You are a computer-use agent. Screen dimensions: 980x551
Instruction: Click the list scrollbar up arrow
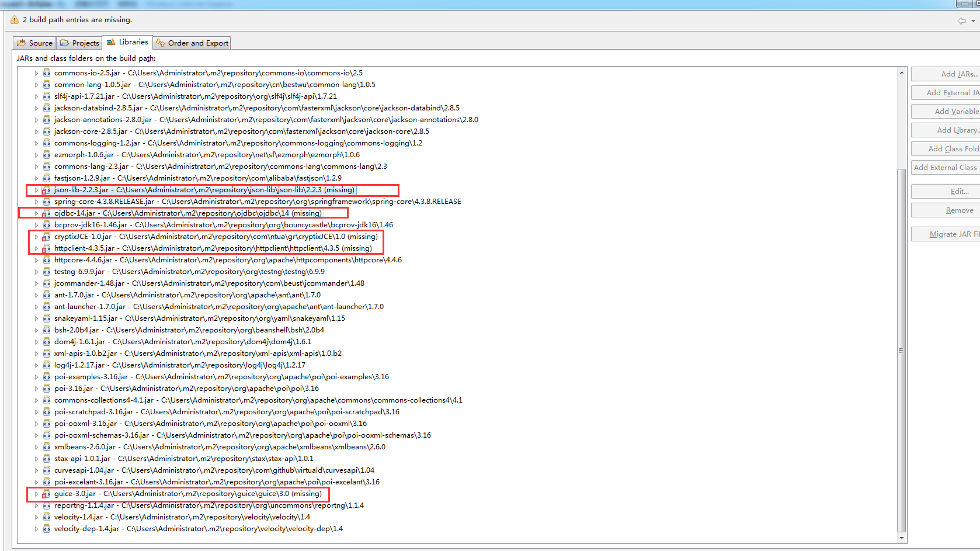tap(902, 72)
